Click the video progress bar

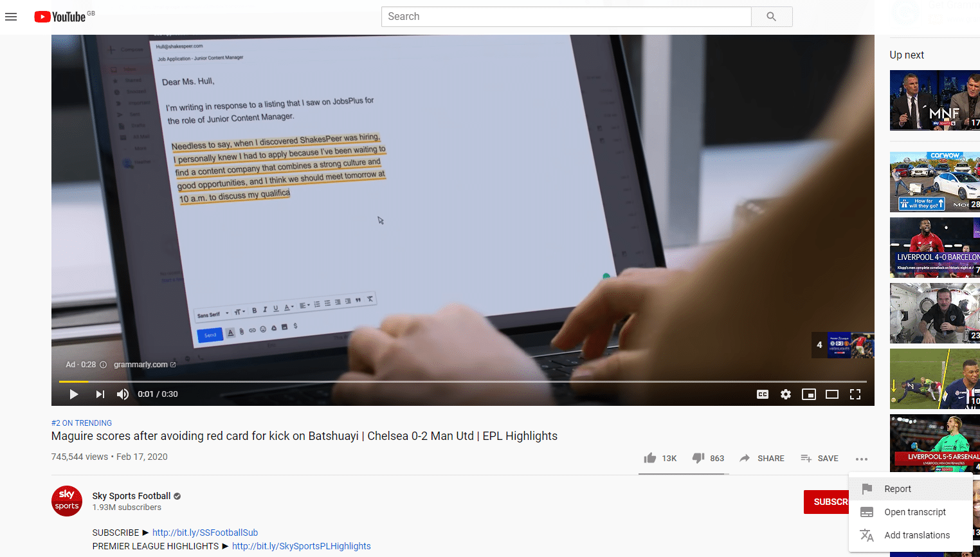click(463, 381)
